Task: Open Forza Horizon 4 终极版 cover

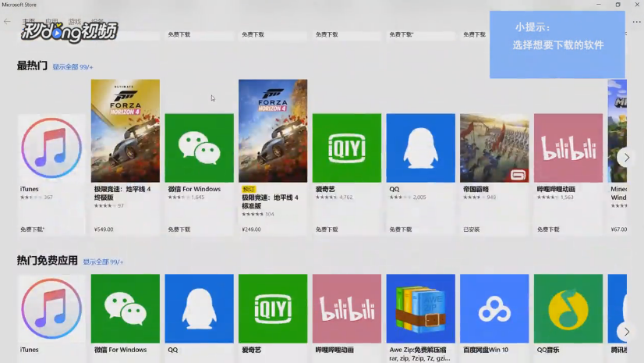Action: tap(126, 130)
